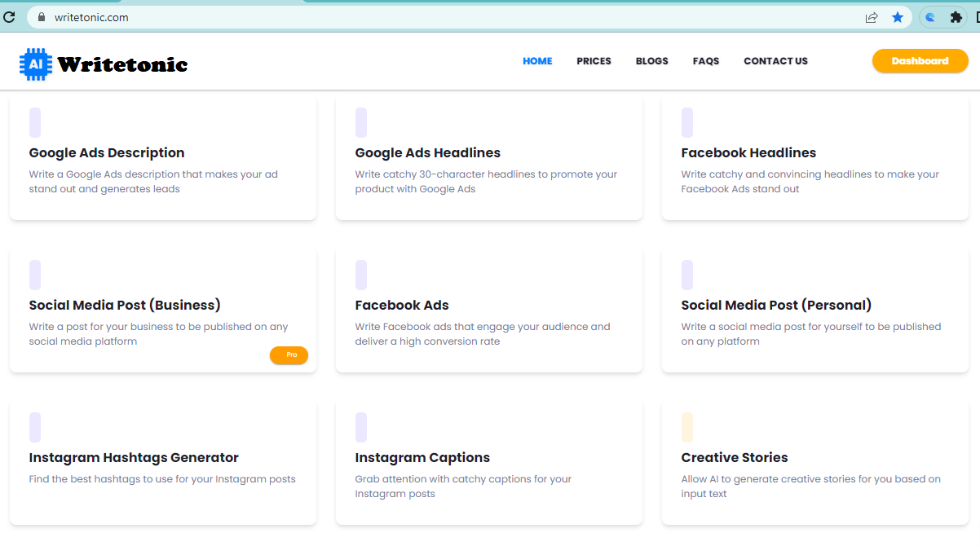
Task: Click the icon tile on Instagram Captions card
Action: [x=361, y=427]
